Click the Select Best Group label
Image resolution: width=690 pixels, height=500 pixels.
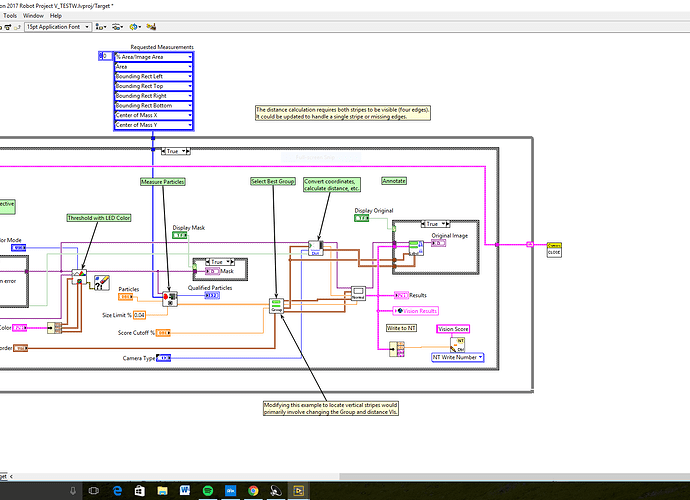pyautogui.click(x=273, y=181)
